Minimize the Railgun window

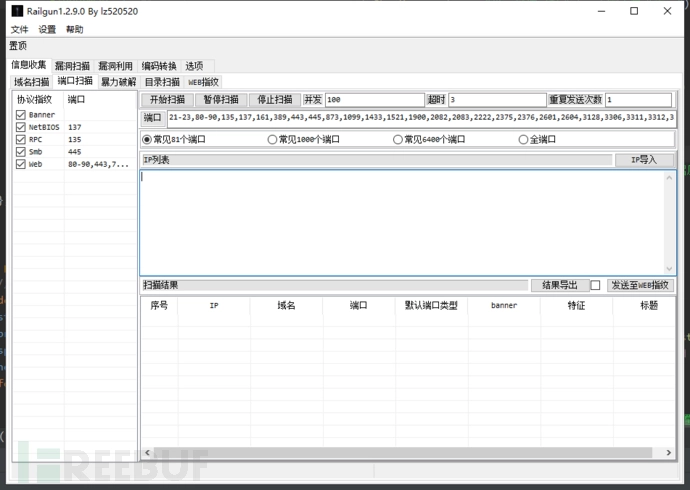tap(602, 11)
